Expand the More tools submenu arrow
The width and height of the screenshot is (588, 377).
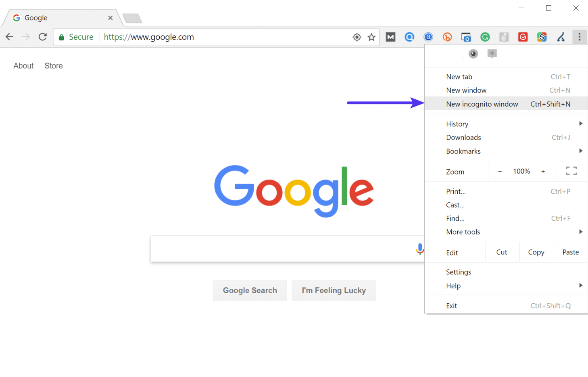point(581,232)
